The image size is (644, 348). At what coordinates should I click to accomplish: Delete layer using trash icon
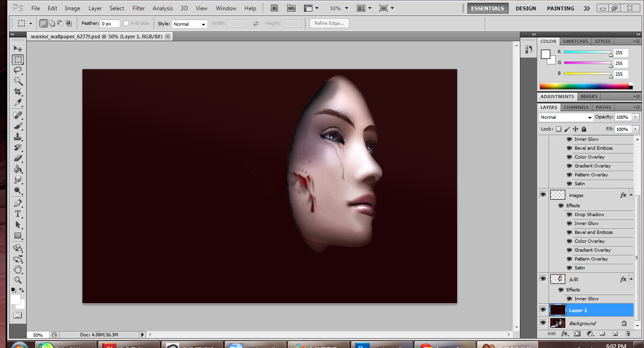628,334
